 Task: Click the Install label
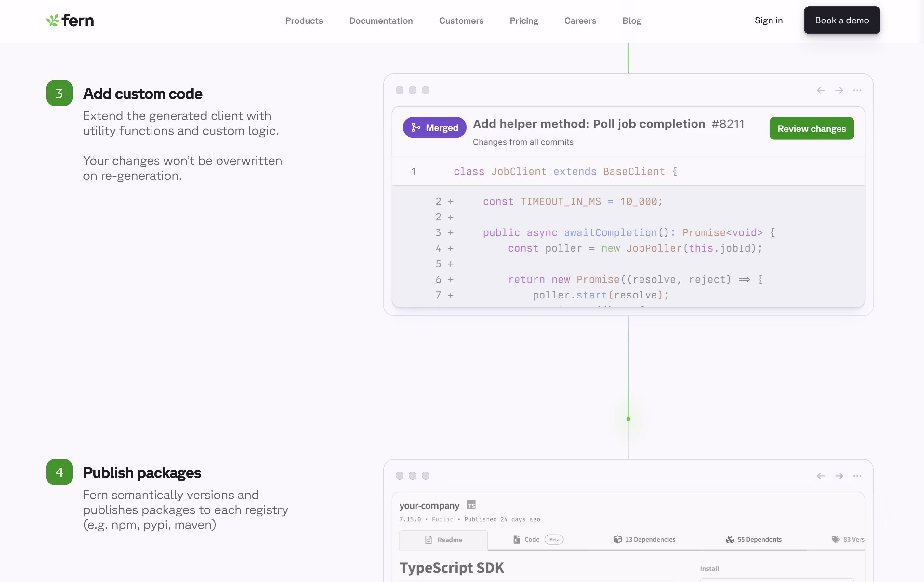click(x=709, y=568)
